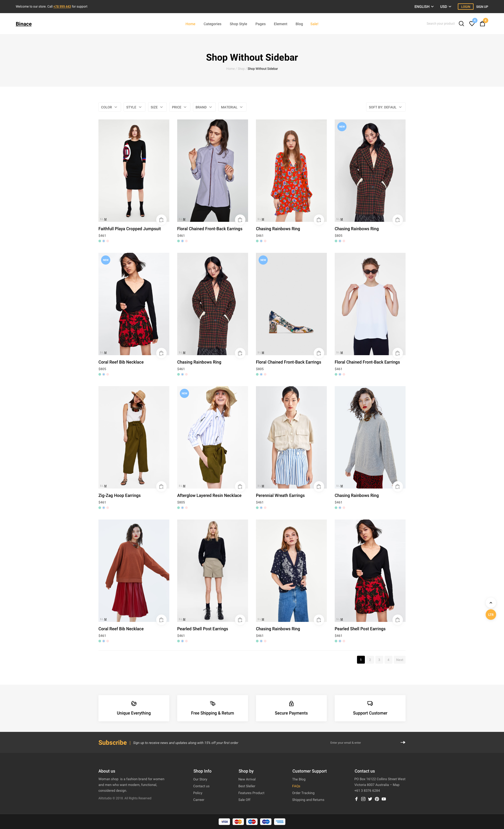Select size M on Zig-Zag Hoop Earrings
Screen dimensions: 504x829
coord(105,486)
